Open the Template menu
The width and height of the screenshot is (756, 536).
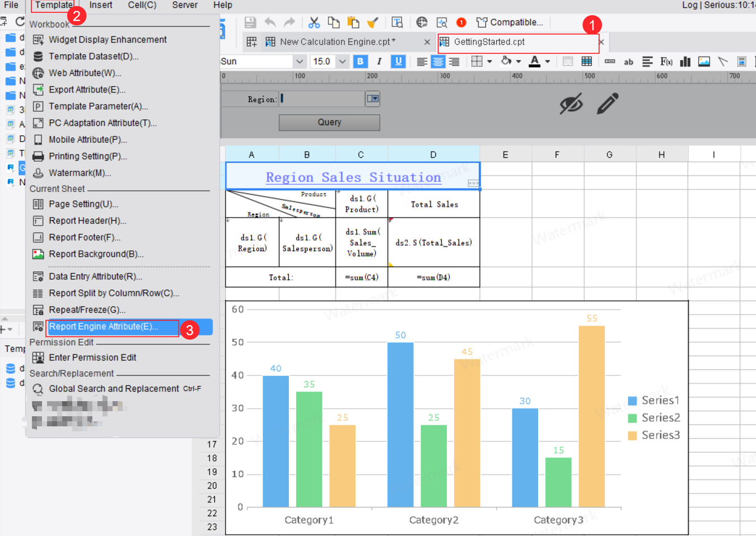pos(54,5)
